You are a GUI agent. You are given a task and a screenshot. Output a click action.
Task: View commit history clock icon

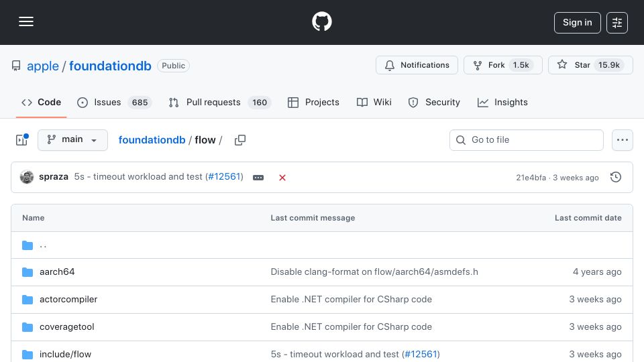[x=616, y=177]
